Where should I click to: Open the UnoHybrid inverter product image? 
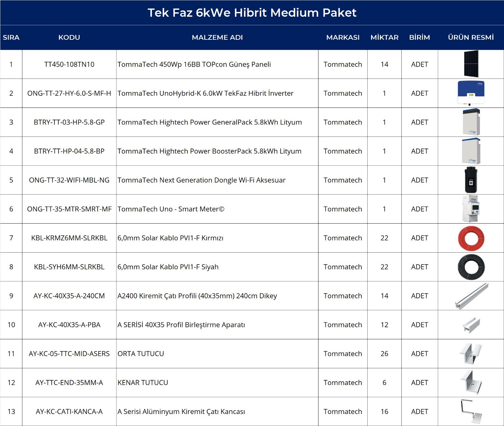point(471,93)
